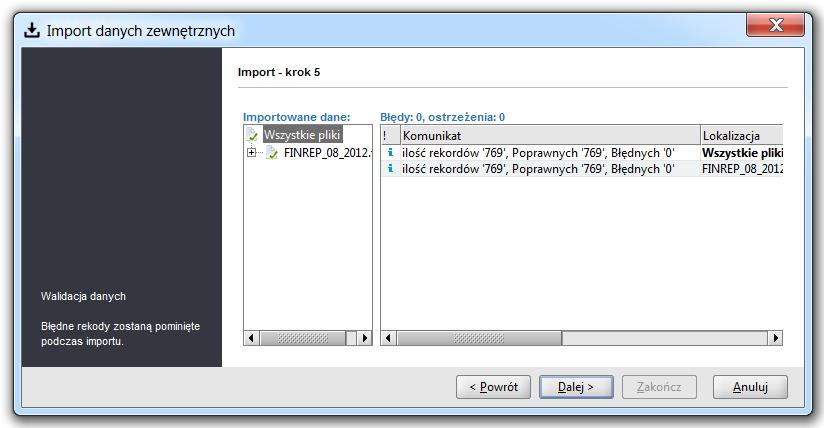Click 'FINREP_08_2012' location cell in table
This screenshot has height=428, width=824.
(x=742, y=168)
